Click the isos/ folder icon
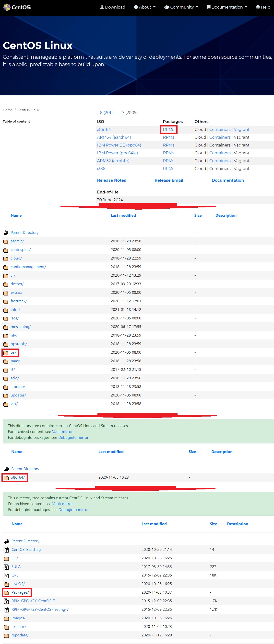 (6, 318)
